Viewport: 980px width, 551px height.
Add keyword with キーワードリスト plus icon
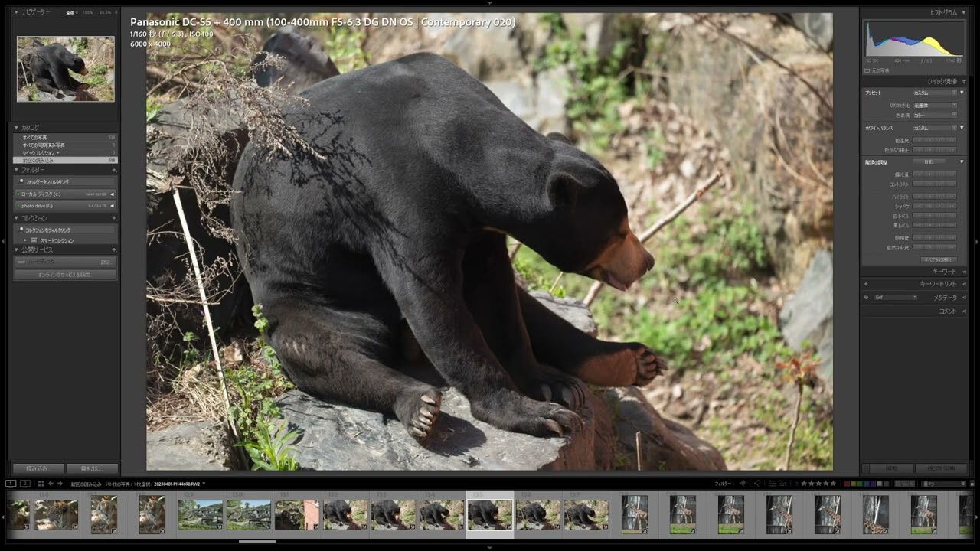pos(866,284)
